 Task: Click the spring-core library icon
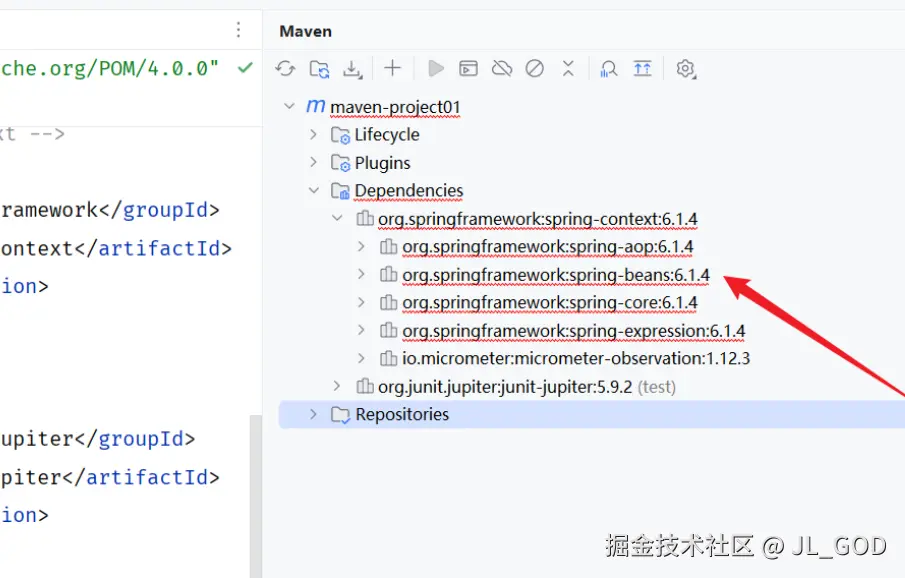click(388, 302)
